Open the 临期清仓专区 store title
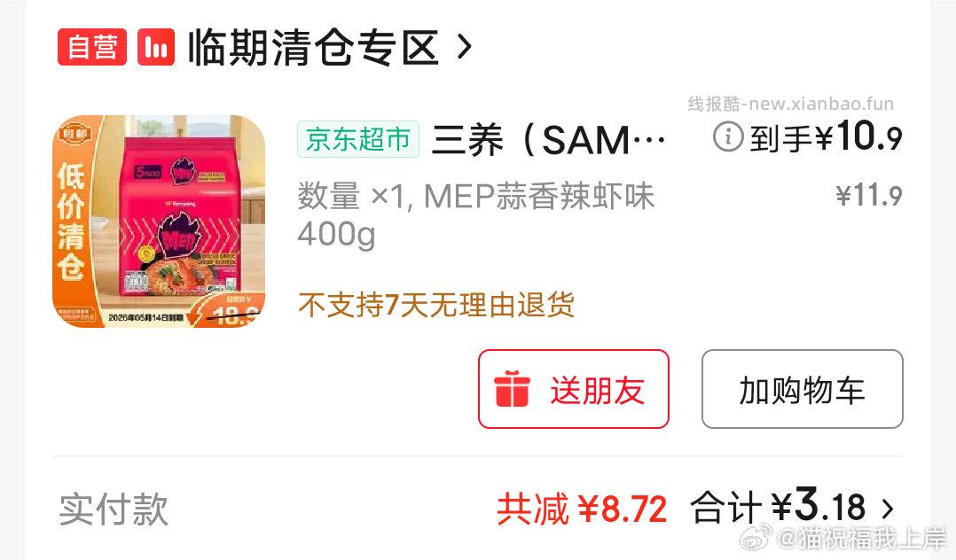 313,47
